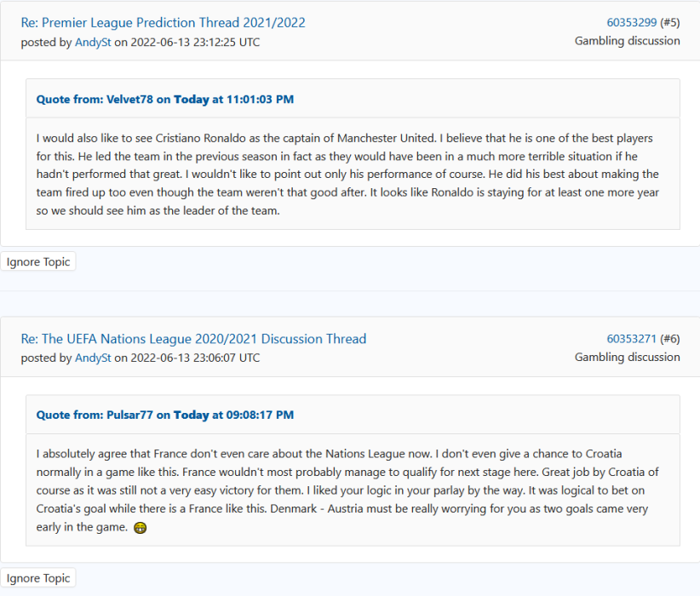This screenshot has width=700, height=596.
Task: Click the quoted paragraph about France and Croatia
Action: [x=347, y=490]
